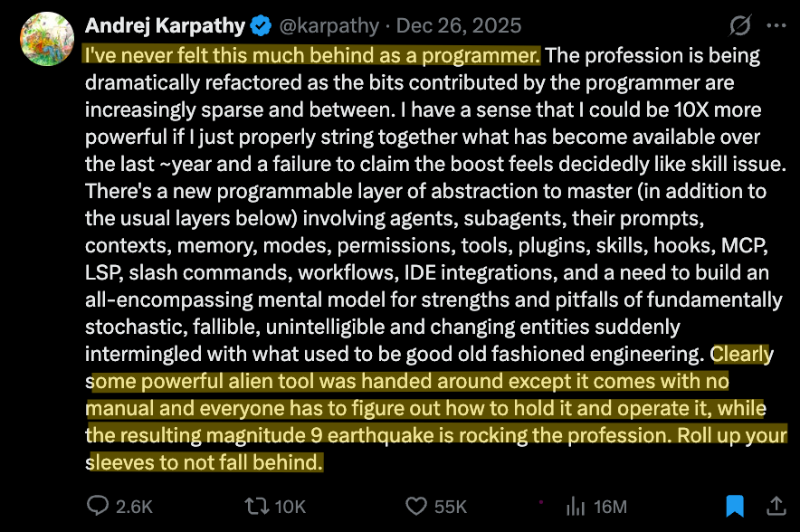Click the Andrej Karpathy display name
Screen dimensions: 800x532
click(x=165, y=25)
